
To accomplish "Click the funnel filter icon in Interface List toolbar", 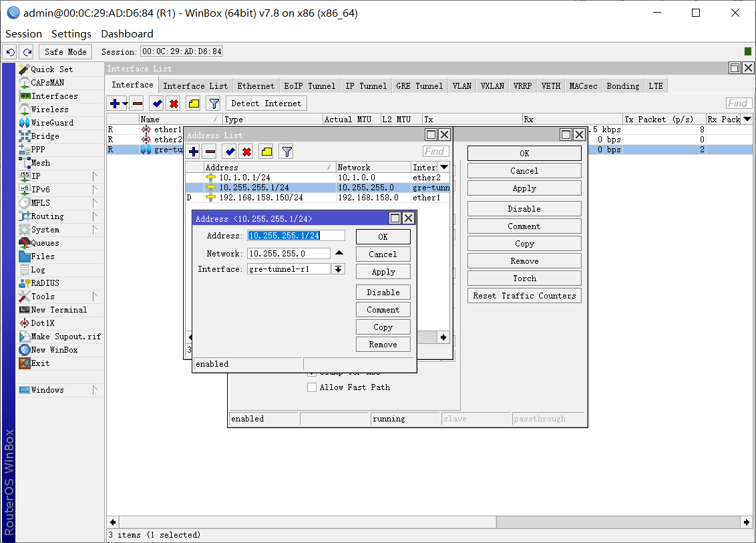I will pyautogui.click(x=214, y=104).
